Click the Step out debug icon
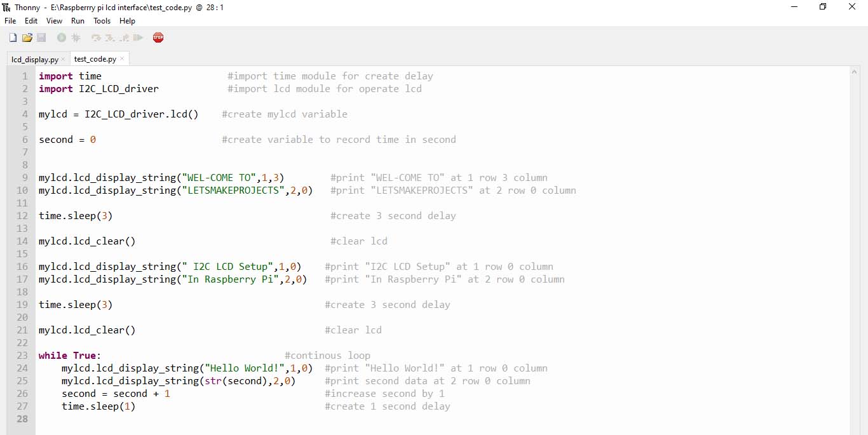Screen dimensions: 868x435 (x=125, y=38)
